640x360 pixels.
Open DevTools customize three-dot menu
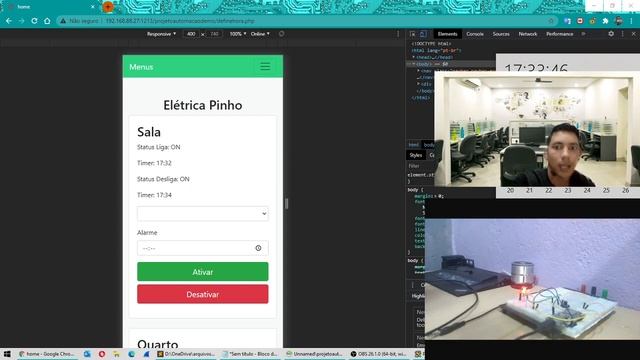622,34
